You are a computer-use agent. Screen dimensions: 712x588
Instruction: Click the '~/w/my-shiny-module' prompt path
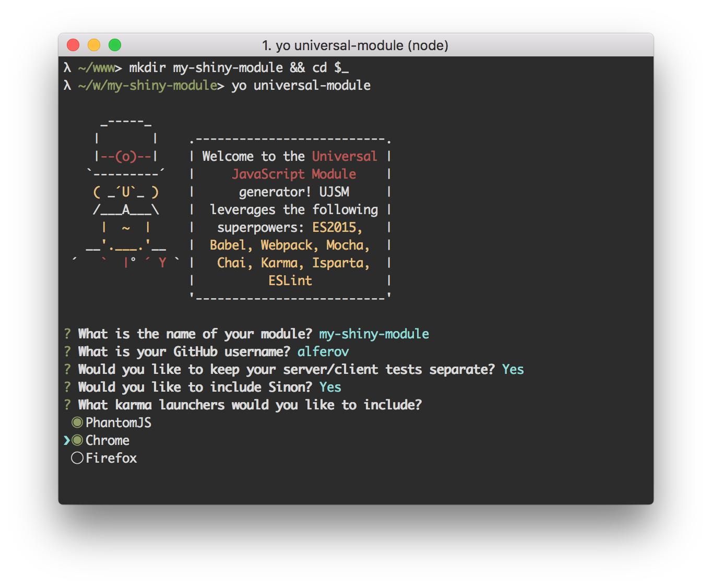click(148, 86)
